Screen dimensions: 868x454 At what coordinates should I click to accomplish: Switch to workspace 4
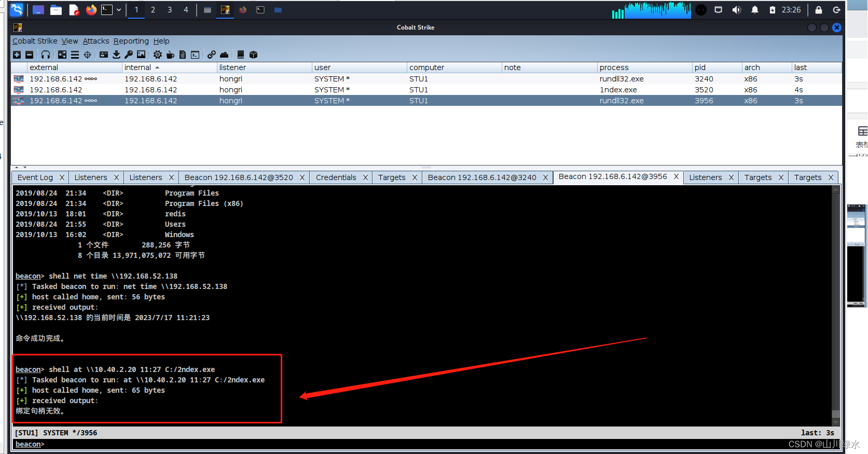[x=186, y=10]
